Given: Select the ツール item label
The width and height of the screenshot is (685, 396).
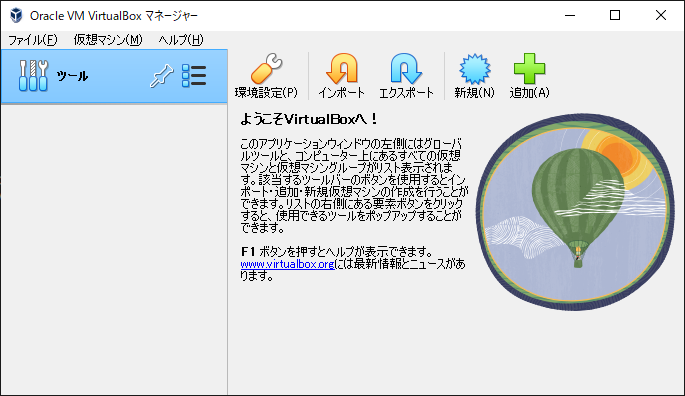Looking at the screenshot, I should 73,76.
